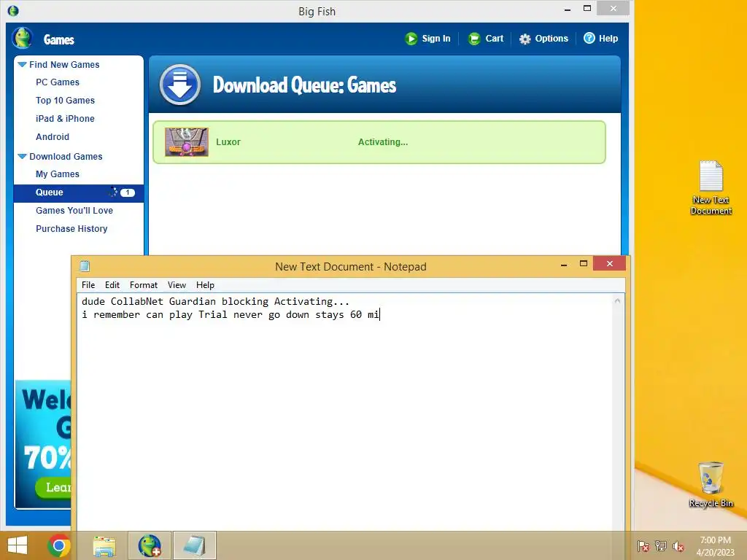Screen dimensions: 747x560
Task: Click the Luxor game thumbnail
Action: (187, 142)
